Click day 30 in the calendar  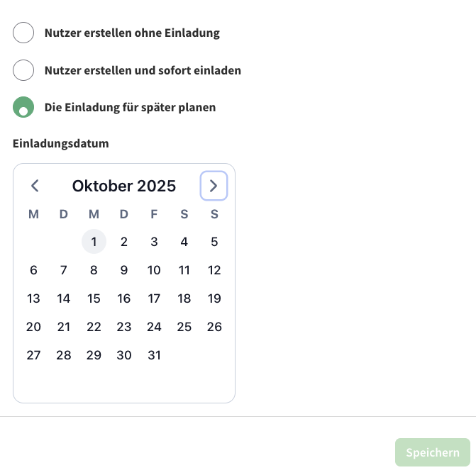tap(124, 355)
